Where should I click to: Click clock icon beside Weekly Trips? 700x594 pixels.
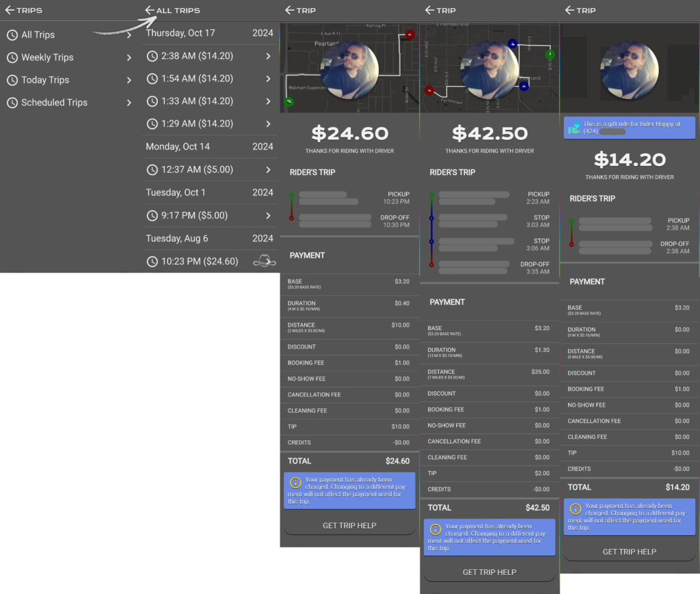coord(12,57)
